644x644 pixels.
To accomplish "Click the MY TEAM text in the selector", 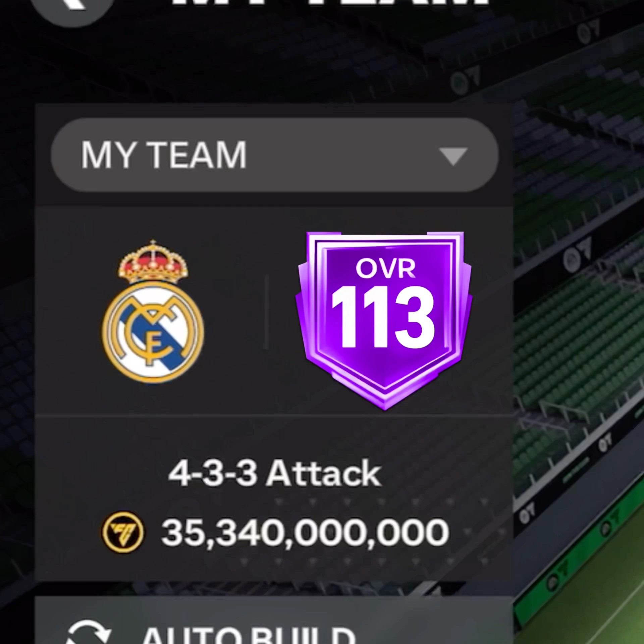I will 164,155.
